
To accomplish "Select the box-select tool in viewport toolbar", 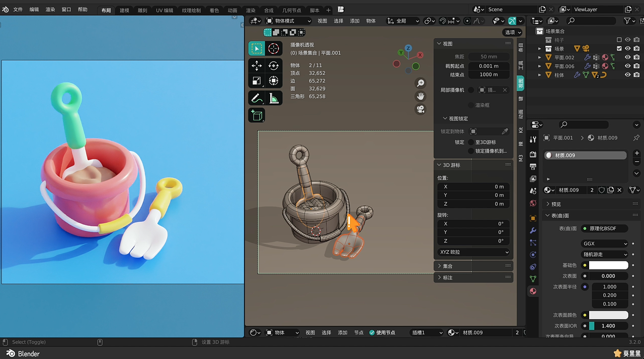I will [x=257, y=48].
